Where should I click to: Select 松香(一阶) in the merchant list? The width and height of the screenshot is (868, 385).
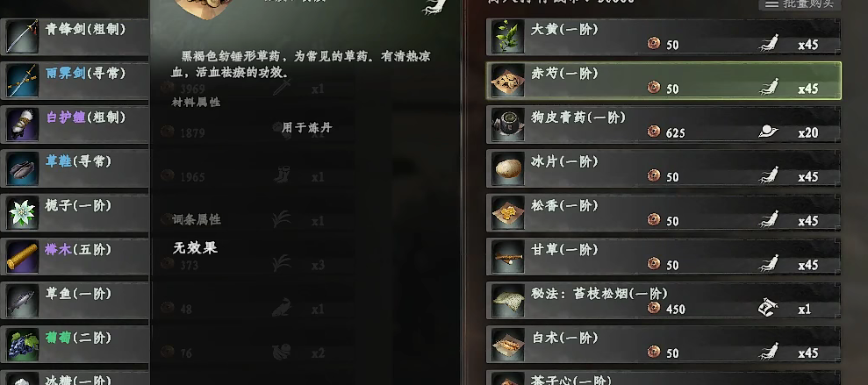click(664, 213)
